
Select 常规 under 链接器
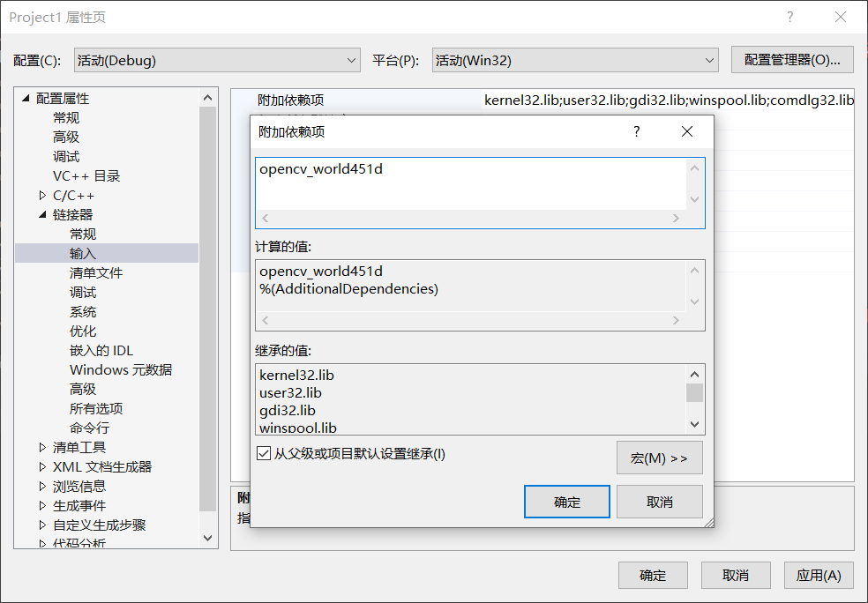(x=83, y=234)
